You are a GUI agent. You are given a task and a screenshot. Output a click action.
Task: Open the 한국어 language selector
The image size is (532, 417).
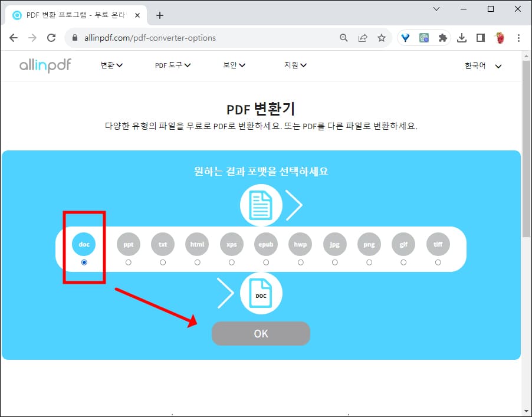pos(482,67)
